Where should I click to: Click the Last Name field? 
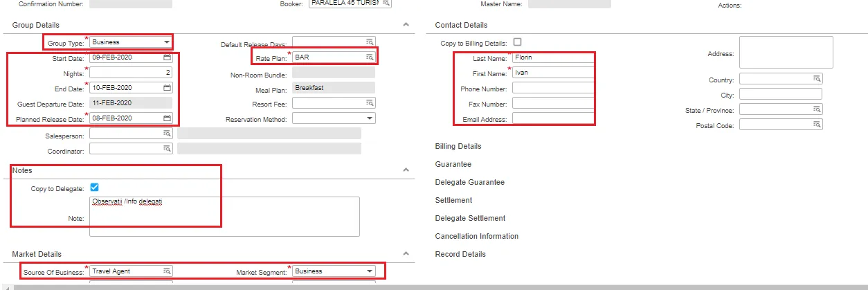[554, 58]
